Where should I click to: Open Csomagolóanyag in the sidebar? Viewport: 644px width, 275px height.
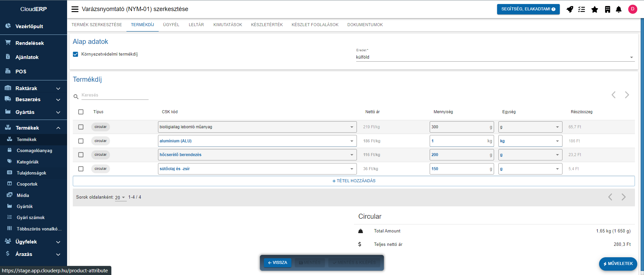(34, 151)
